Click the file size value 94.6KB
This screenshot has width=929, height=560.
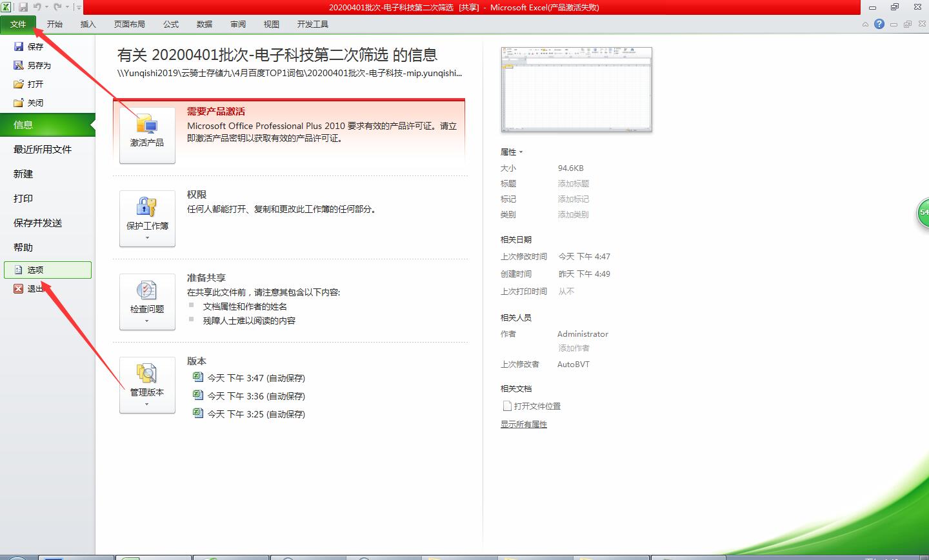(x=571, y=168)
